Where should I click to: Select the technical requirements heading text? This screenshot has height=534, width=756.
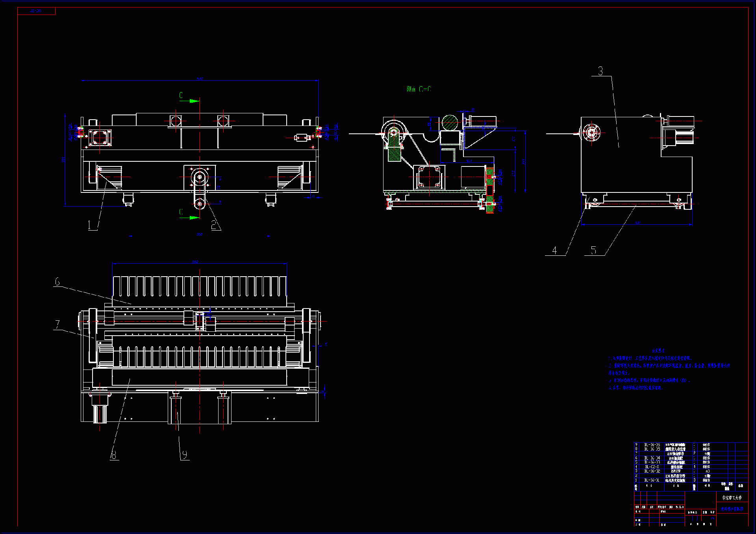point(658,350)
